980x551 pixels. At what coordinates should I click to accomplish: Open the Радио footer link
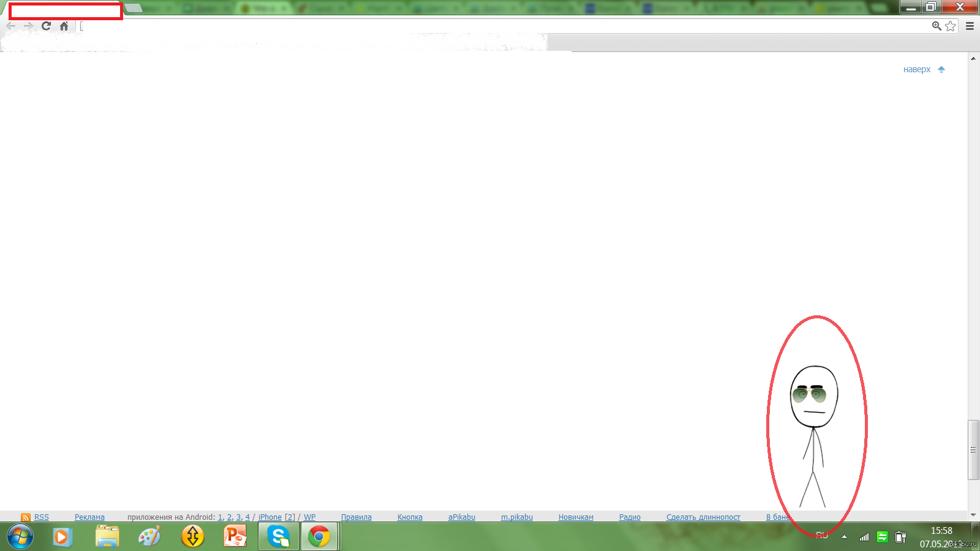pos(630,517)
